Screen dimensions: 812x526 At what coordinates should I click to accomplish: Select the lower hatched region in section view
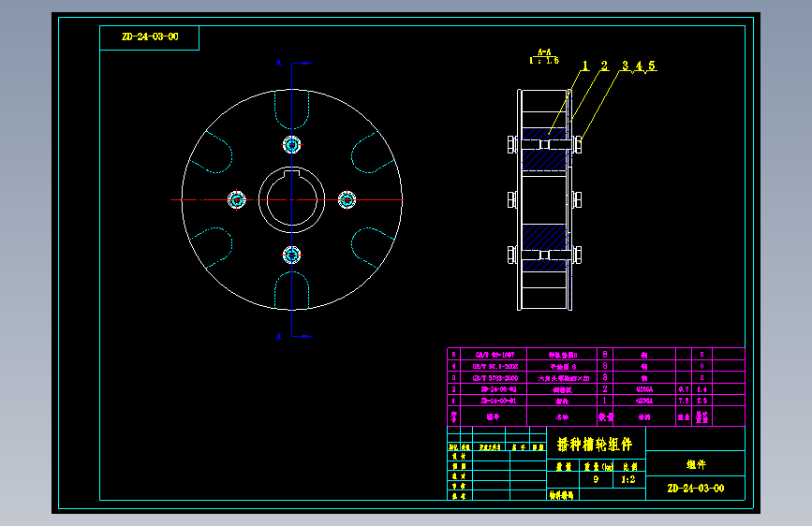point(544,247)
